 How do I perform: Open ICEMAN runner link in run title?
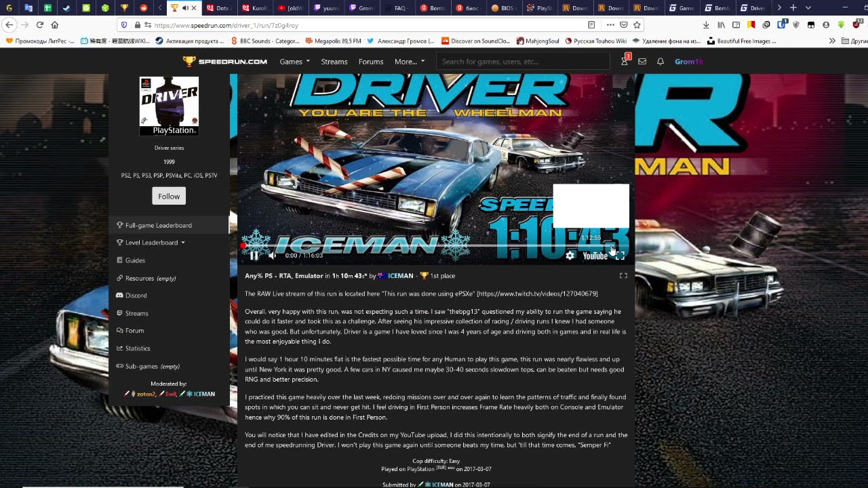pos(400,276)
